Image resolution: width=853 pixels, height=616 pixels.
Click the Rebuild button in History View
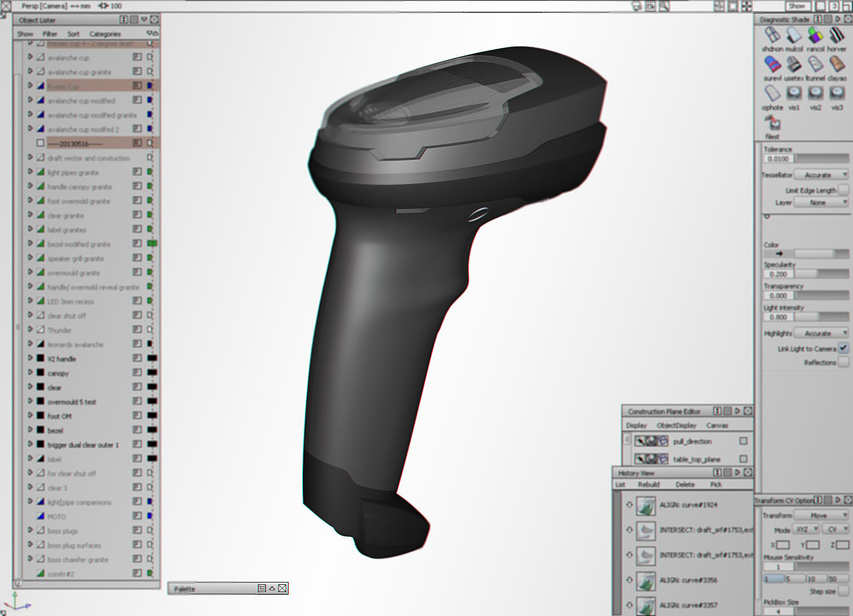point(649,484)
